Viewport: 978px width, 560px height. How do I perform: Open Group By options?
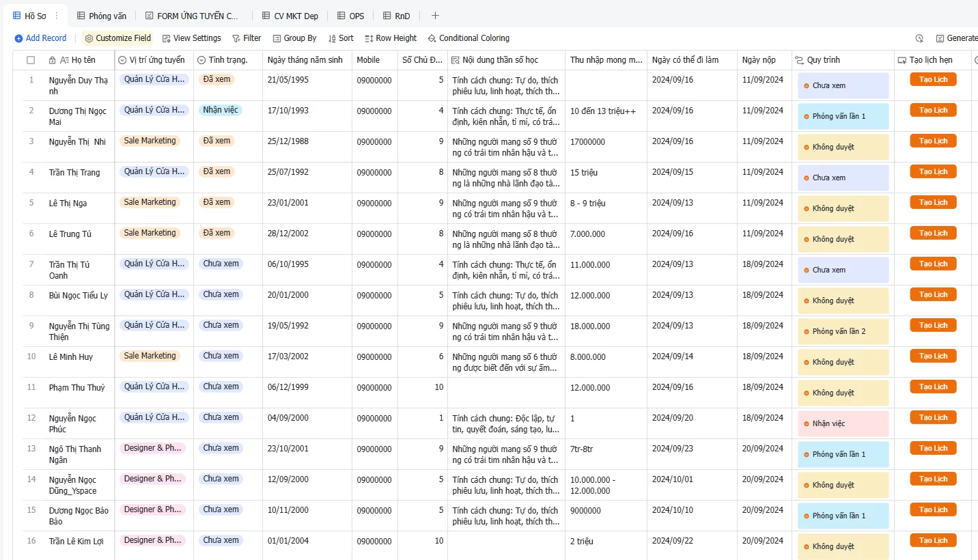pos(294,38)
